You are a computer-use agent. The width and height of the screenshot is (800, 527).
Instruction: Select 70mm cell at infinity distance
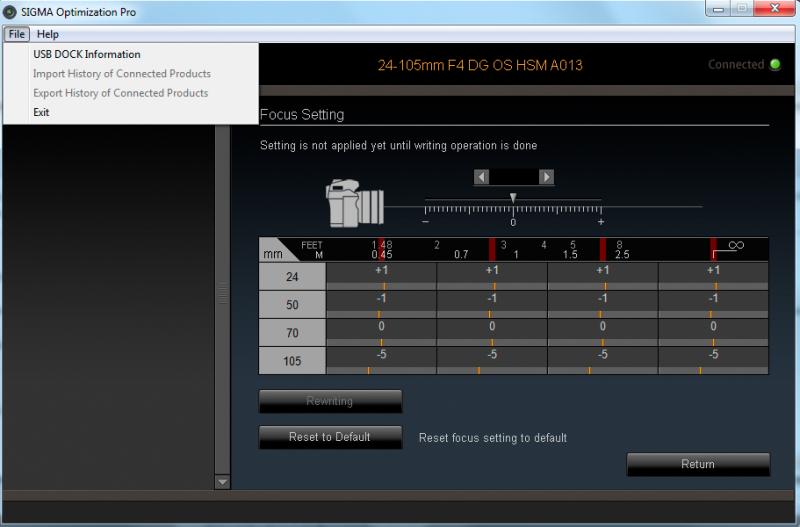coord(713,333)
